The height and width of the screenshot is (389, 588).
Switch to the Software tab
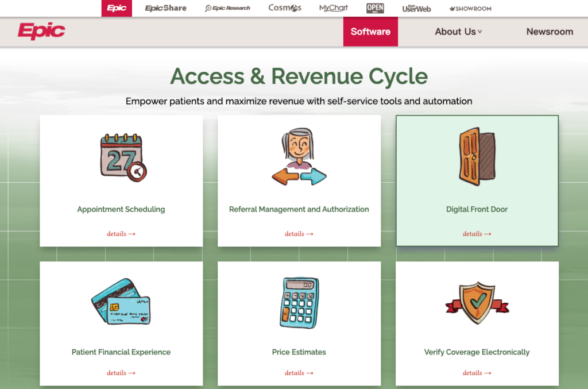(x=370, y=32)
